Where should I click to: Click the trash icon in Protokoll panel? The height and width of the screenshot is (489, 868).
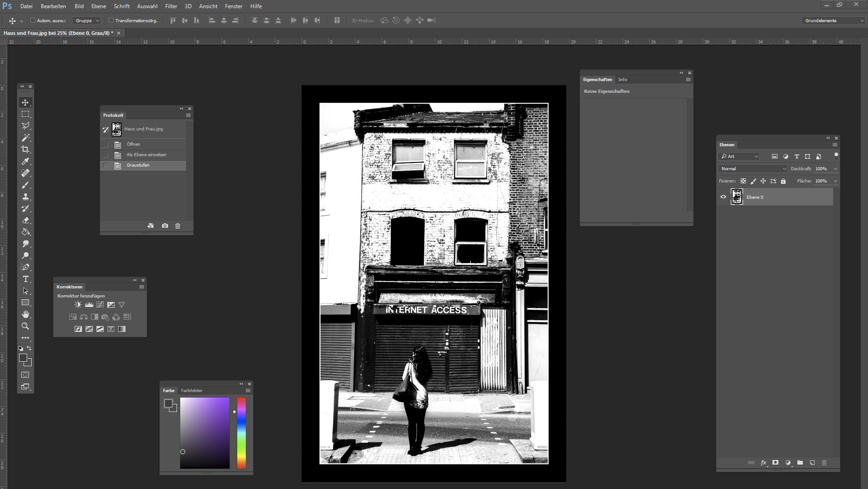[x=177, y=226]
